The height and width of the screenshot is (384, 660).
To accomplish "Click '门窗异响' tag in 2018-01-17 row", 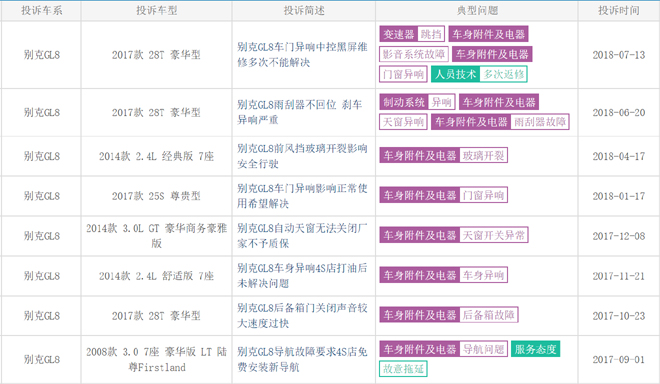I will (483, 195).
